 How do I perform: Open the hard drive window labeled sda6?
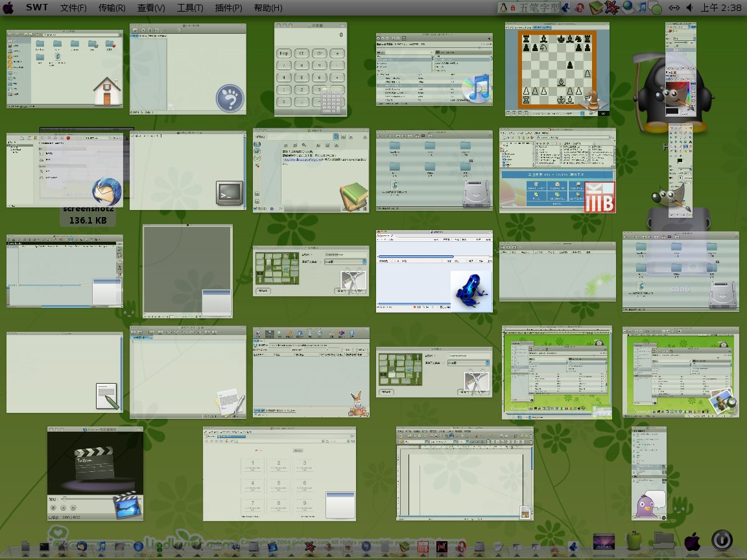tap(680, 272)
